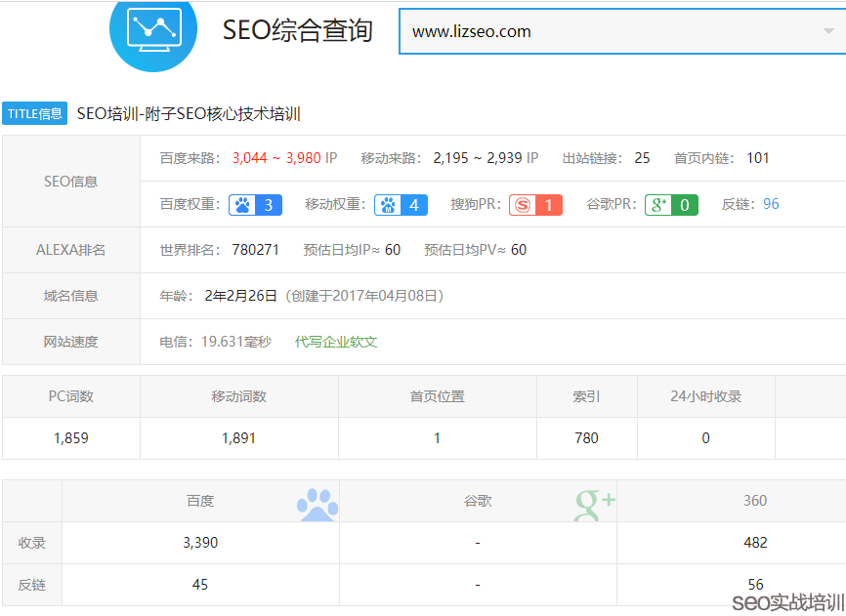Click the PC词数 value 1,859
Image resolution: width=846 pixels, height=616 pixels.
(71, 438)
